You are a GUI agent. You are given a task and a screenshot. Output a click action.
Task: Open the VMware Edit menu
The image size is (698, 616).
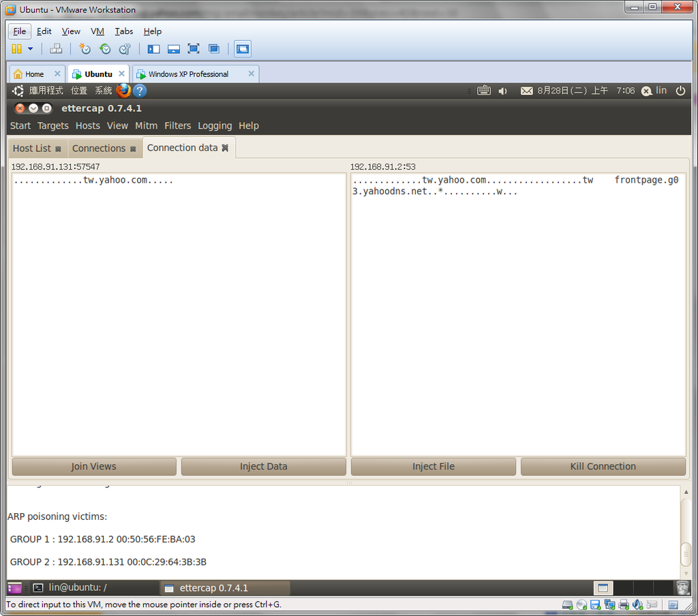(44, 31)
